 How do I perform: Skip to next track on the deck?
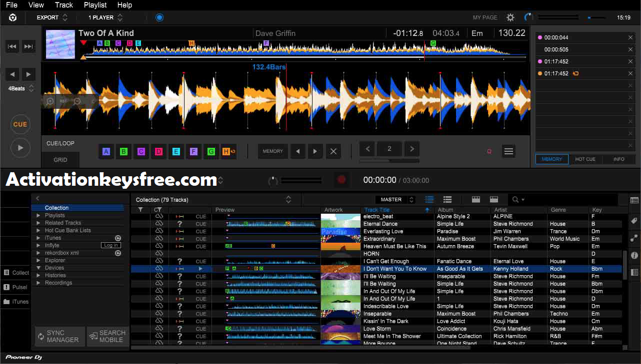[x=29, y=46]
